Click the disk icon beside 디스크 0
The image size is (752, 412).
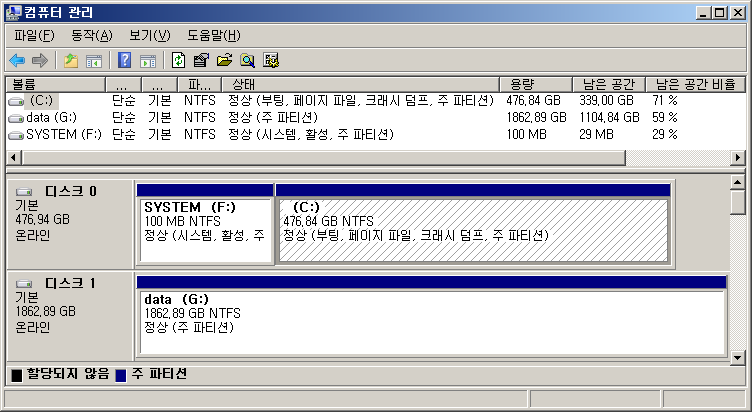[24, 192]
